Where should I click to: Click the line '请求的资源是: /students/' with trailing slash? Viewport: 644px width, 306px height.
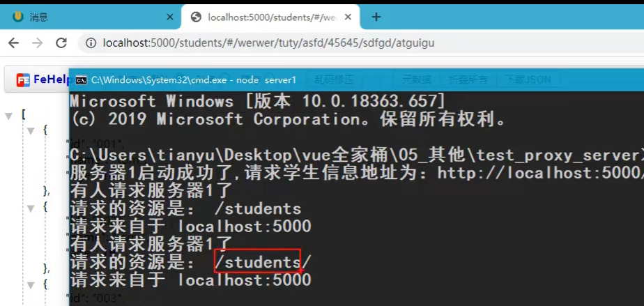191,263
